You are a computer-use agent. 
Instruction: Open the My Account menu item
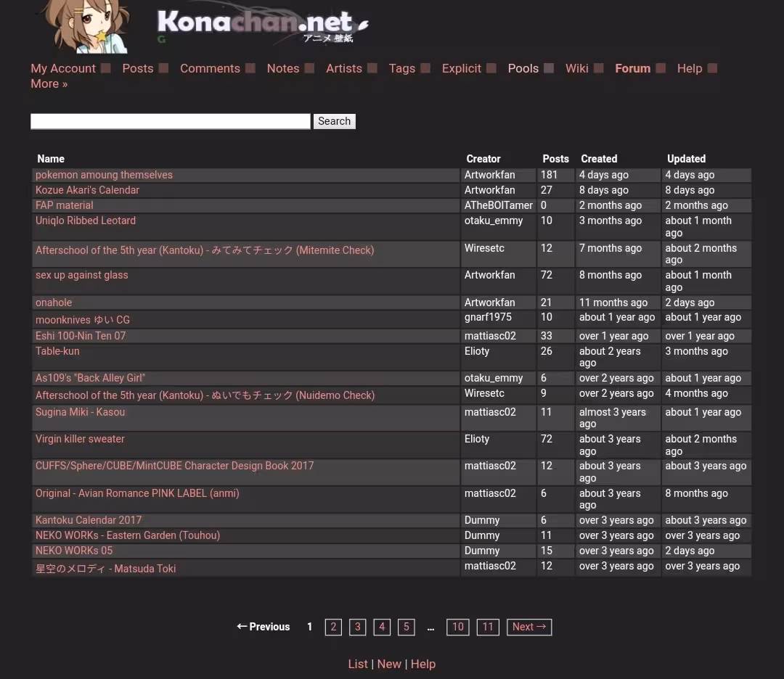(63, 68)
